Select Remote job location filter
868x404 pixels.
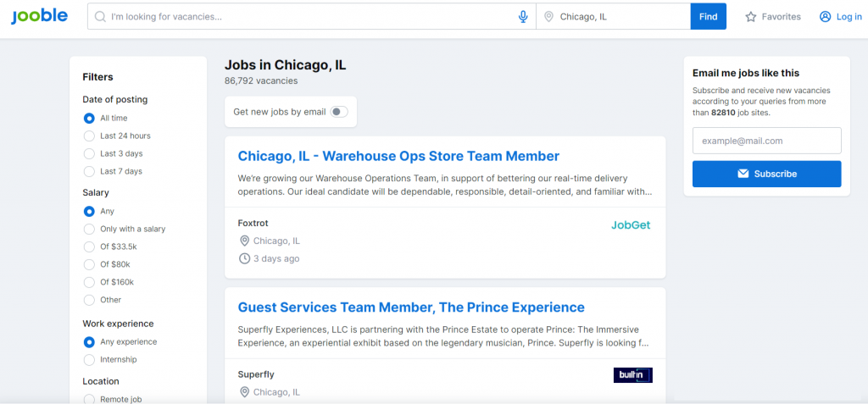89,399
